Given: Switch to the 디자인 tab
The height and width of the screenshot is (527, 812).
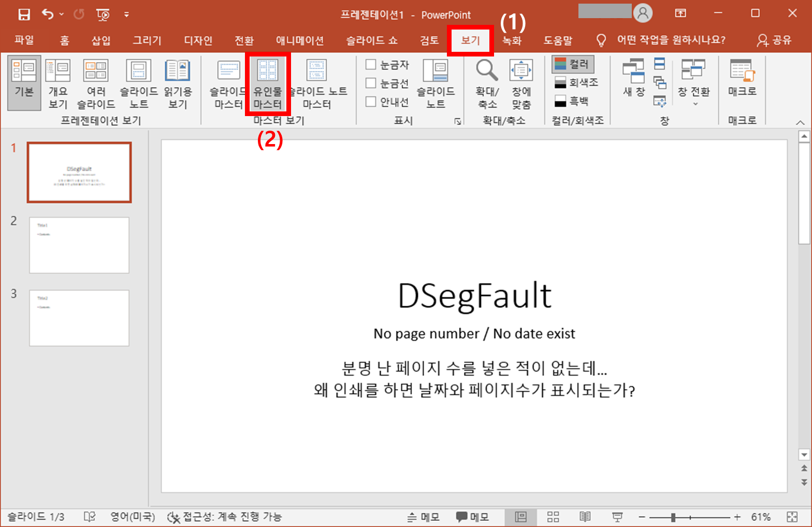Looking at the screenshot, I should (198, 40).
